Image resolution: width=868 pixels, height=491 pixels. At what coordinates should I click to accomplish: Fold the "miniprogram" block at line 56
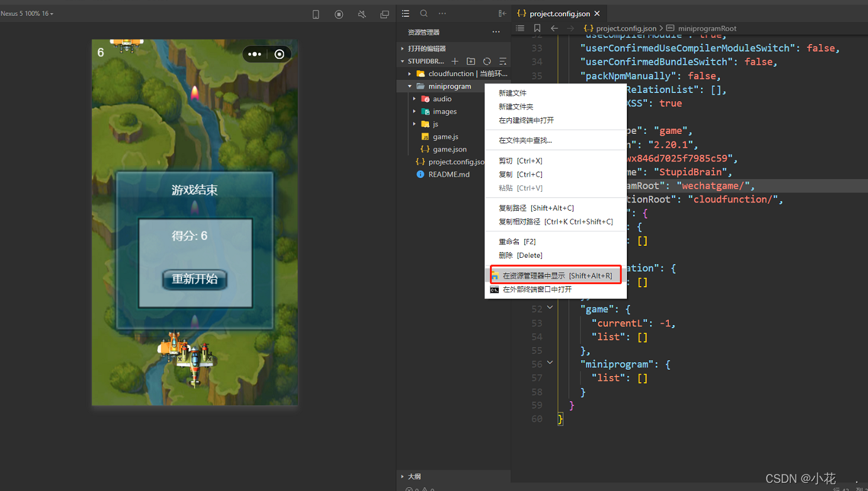click(x=550, y=363)
